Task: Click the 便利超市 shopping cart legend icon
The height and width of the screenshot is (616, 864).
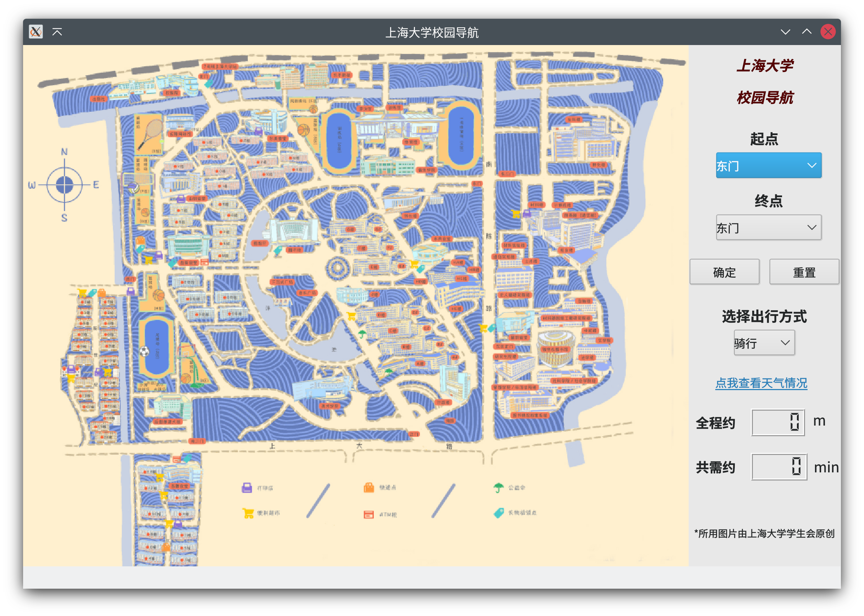Action: coord(247,513)
